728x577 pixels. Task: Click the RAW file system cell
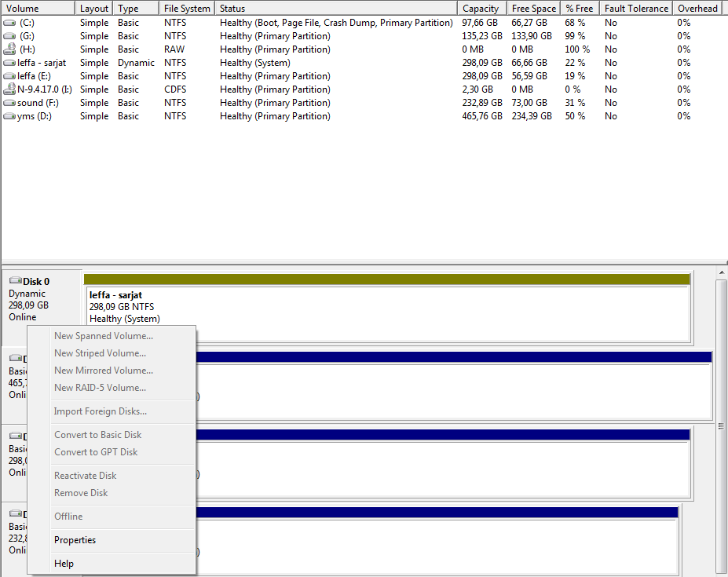pos(174,49)
